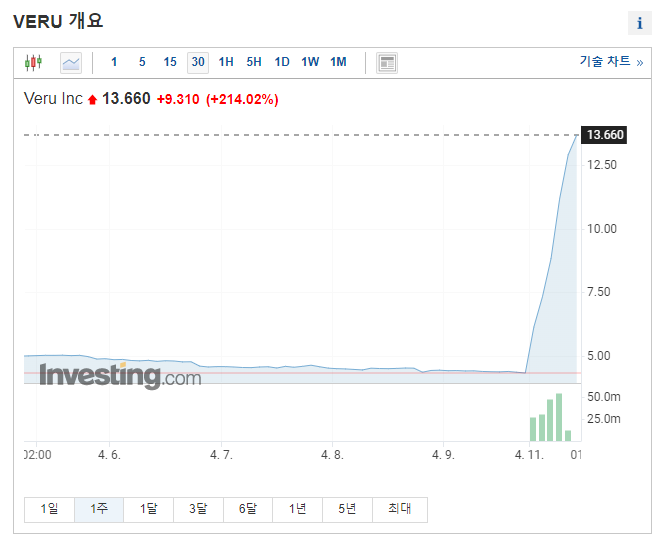This screenshot has width=669, height=553.
Task: Click the 10.00 price axis label
Action: (602, 229)
